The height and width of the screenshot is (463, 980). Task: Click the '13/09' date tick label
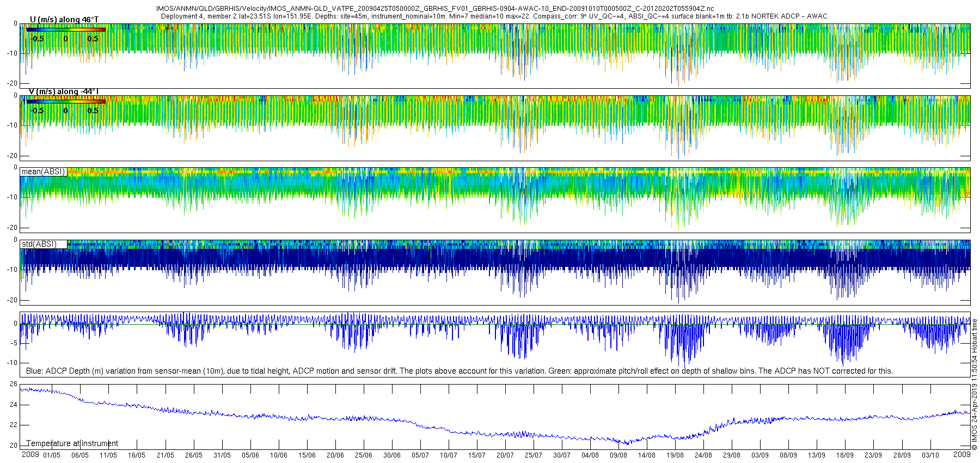coord(817,455)
